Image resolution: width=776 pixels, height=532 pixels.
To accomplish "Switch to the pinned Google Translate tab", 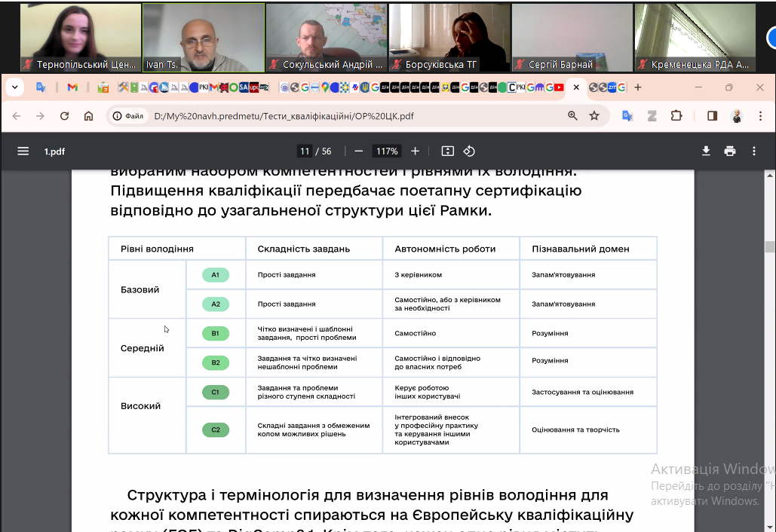I will tap(41, 87).
